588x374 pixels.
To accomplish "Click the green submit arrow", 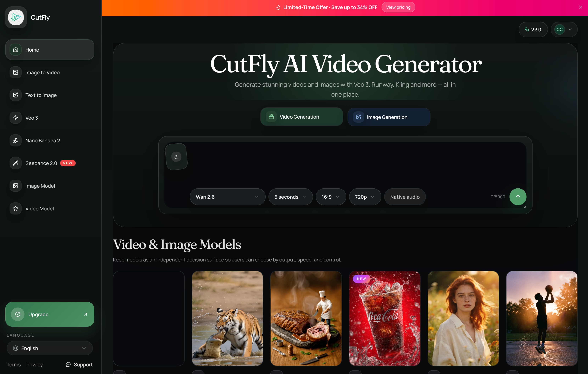I will pyautogui.click(x=518, y=197).
